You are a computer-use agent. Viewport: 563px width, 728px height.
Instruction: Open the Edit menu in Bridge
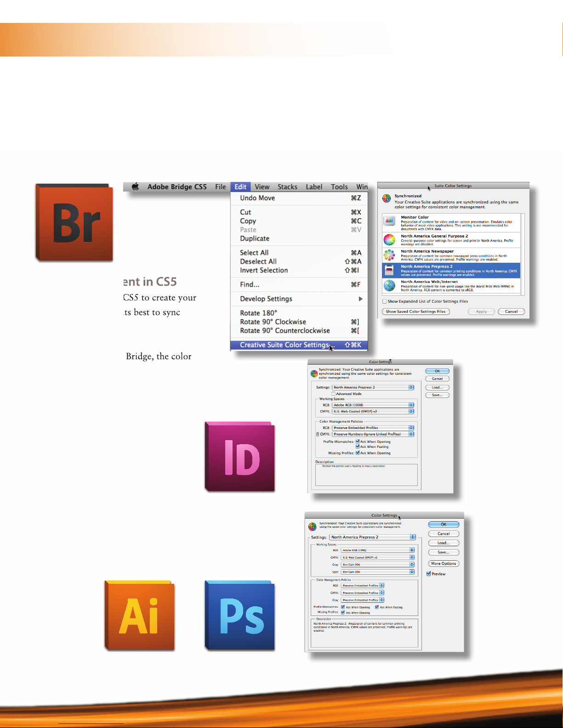(240, 187)
